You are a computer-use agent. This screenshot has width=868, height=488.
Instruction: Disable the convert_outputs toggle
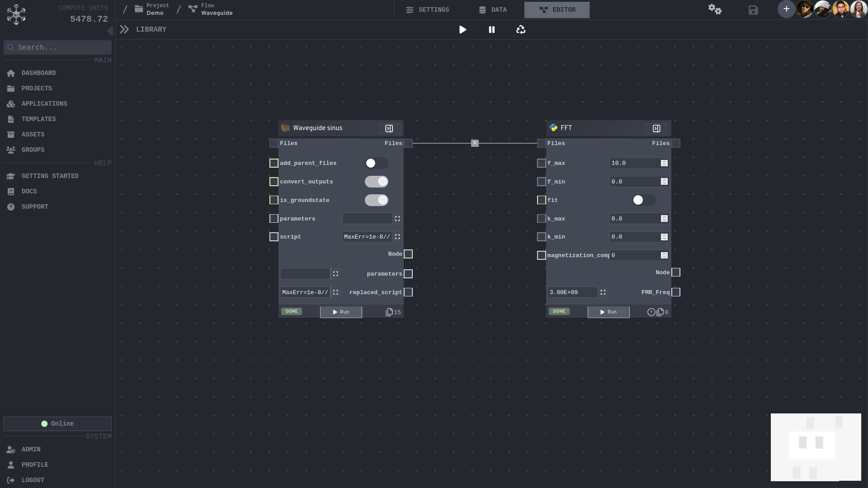(376, 182)
